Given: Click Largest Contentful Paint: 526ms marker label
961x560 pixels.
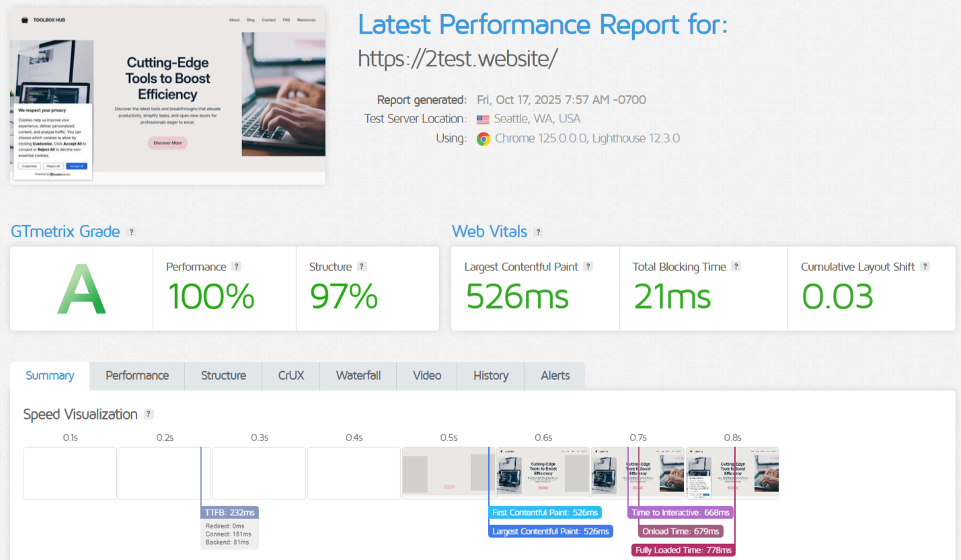Looking at the screenshot, I should pos(551,531).
